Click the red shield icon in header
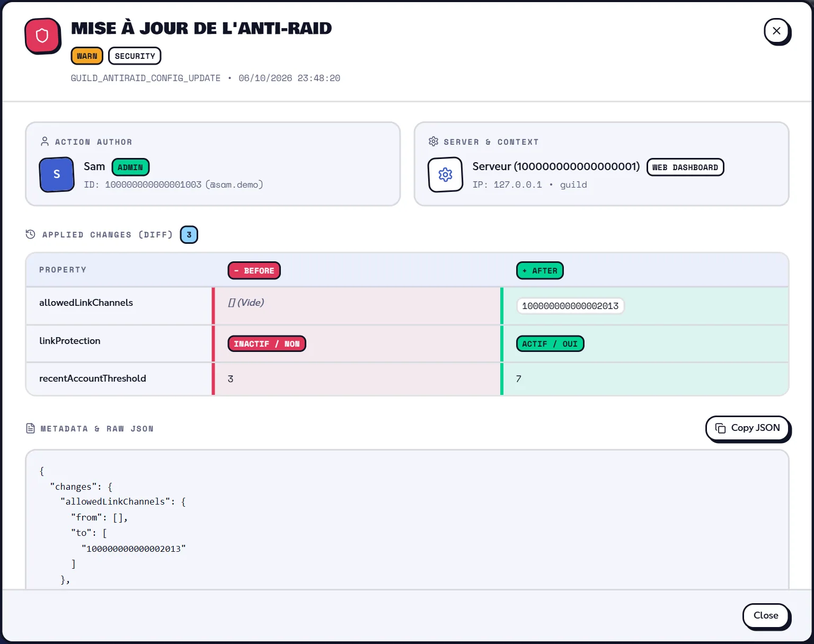Screen dimensions: 814x644 click(x=42, y=36)
